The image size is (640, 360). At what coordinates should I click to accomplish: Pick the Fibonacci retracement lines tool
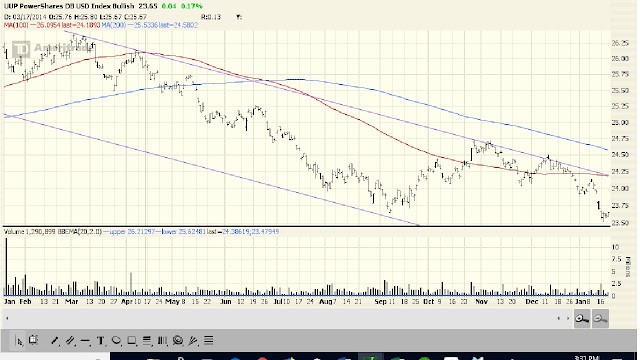coord(147,340)
